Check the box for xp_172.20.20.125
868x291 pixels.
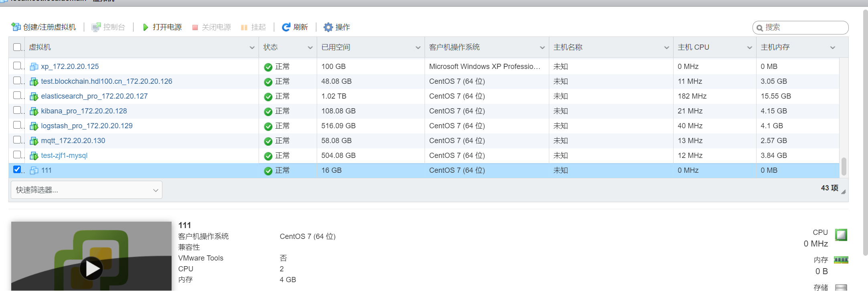(x=17, y=66)
